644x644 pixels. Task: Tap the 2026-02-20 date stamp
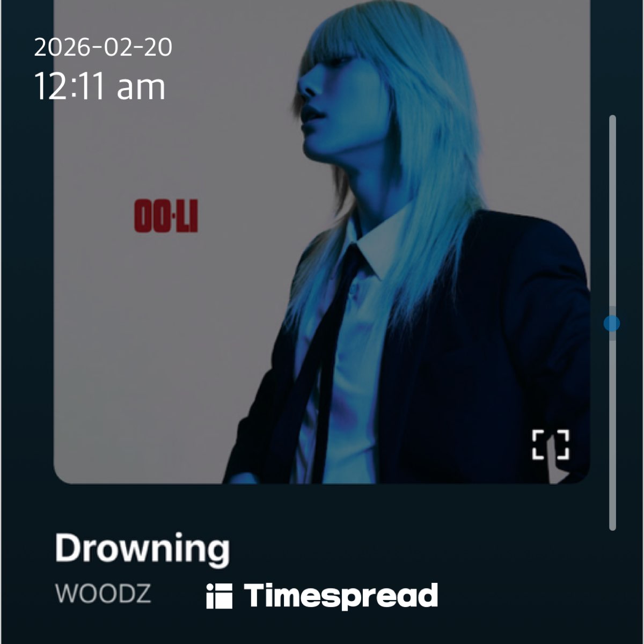(103, 48)
